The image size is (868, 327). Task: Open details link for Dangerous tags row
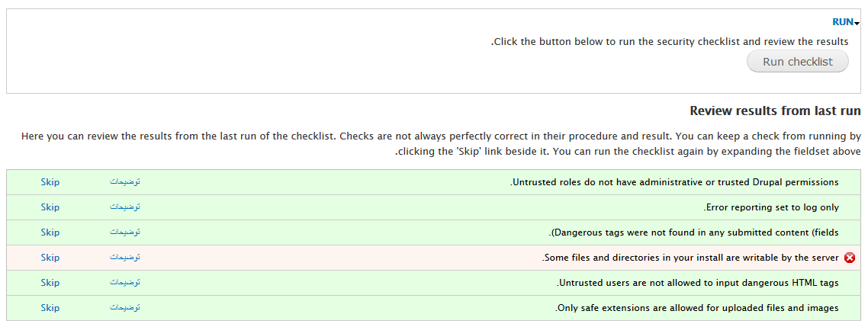124,232
